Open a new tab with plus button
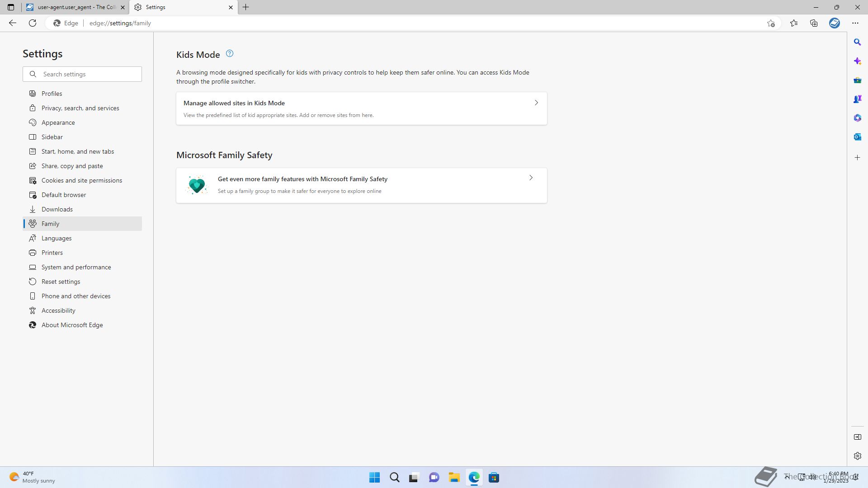The image size is (868, 488). point(246,7)
